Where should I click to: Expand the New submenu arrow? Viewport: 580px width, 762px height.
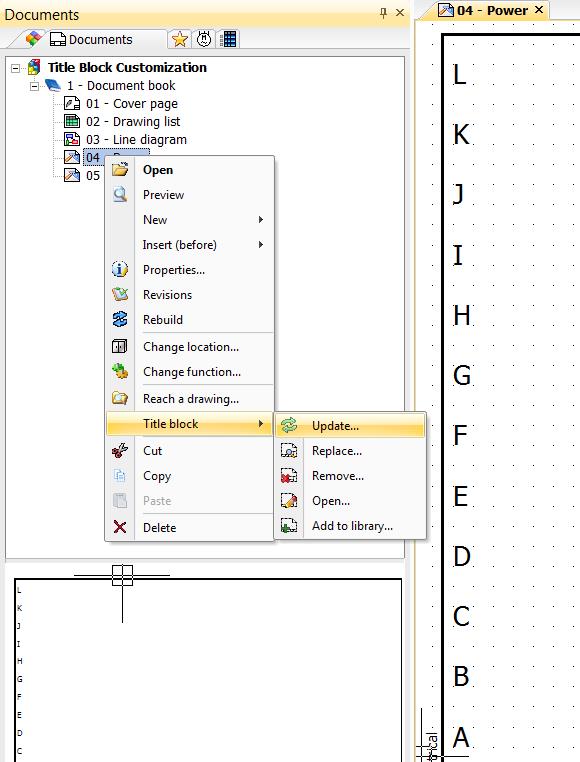click(x=261, y=220)
